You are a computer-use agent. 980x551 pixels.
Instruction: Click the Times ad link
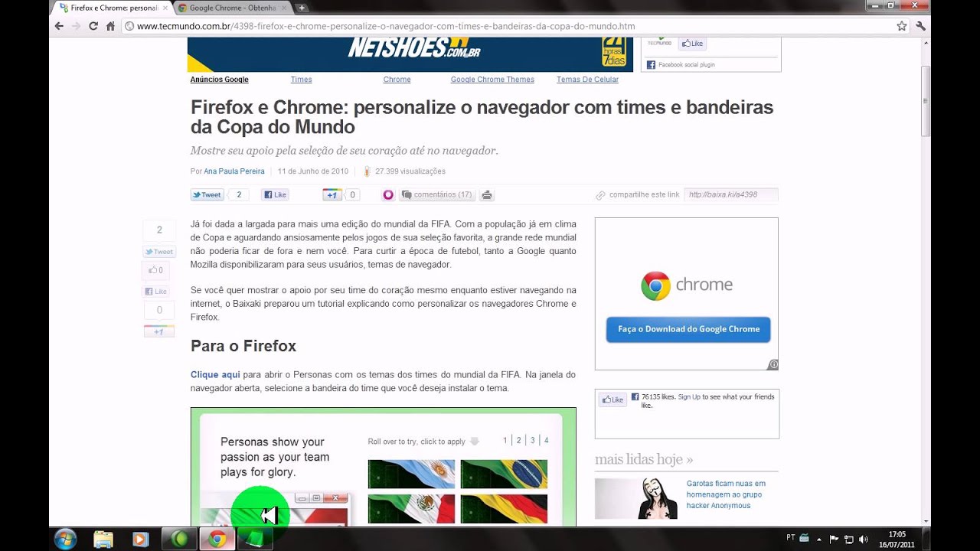click(301, 80)
